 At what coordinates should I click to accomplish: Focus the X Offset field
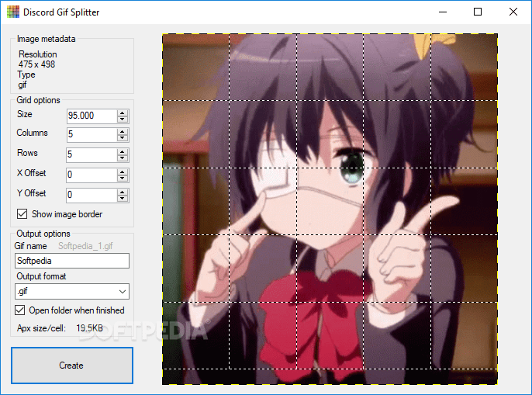[92, 175]
